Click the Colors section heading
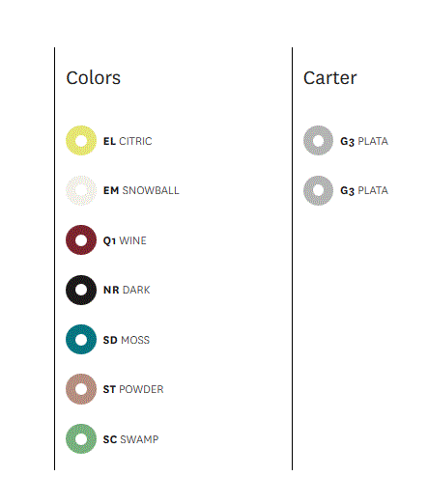The height and width of the screenshot is (504, 428). (94, 78)
